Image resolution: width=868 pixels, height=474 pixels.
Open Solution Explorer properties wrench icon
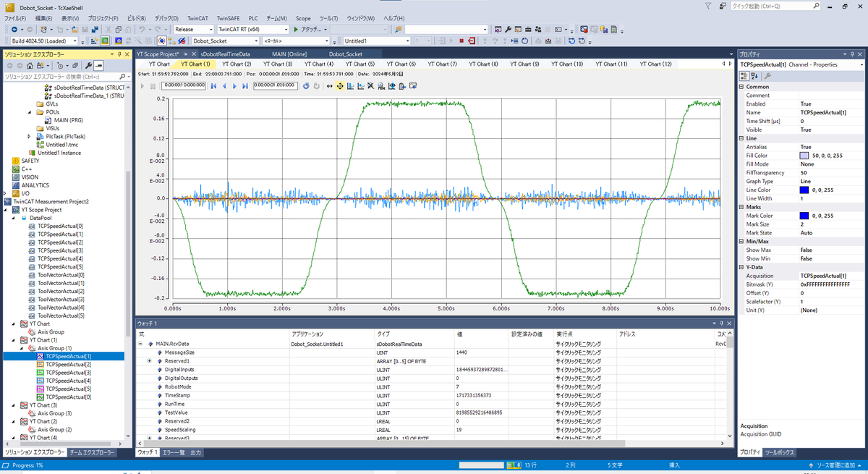pyautogui.click(x=88, y=66)
